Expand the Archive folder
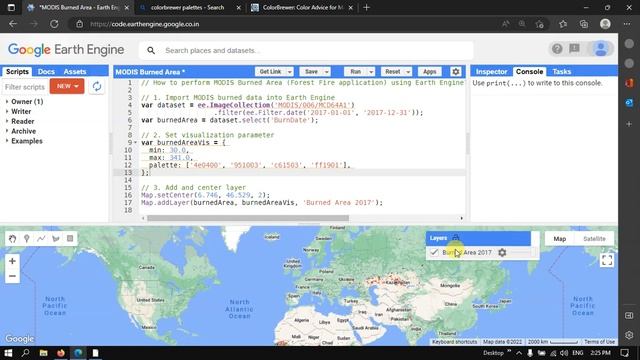The width and height of the screenshot is (640, 360). point(7,131)
